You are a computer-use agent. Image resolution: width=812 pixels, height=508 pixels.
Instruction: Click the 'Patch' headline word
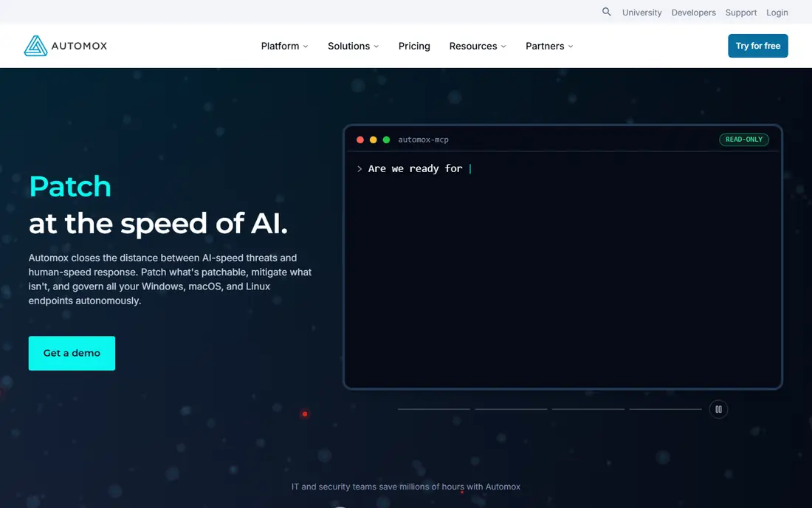(70, 186)
